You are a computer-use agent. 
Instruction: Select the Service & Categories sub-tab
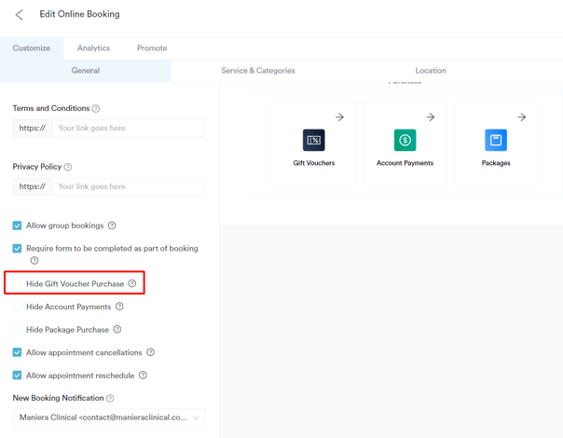click(x=258, y=71)
